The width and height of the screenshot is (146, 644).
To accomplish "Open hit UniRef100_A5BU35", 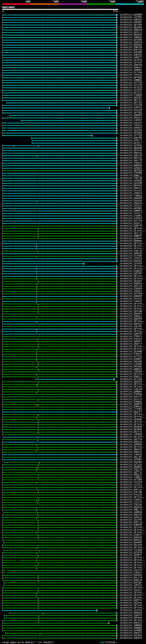I will coord(131,30).
